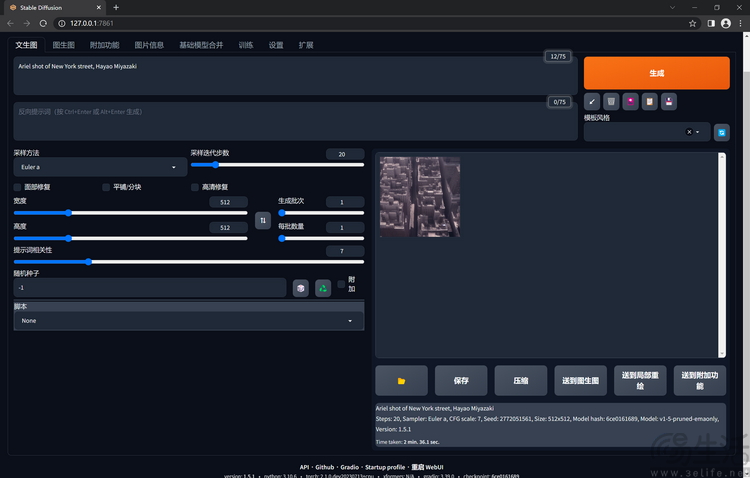Swap width and height with the arrows button
This screenshot has height=478, width=750.
[x=263, y=220]
